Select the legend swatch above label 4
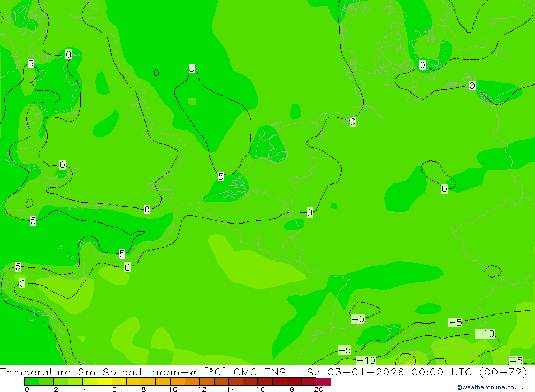This screenshot has width=535, height=392. pos(90,381)
